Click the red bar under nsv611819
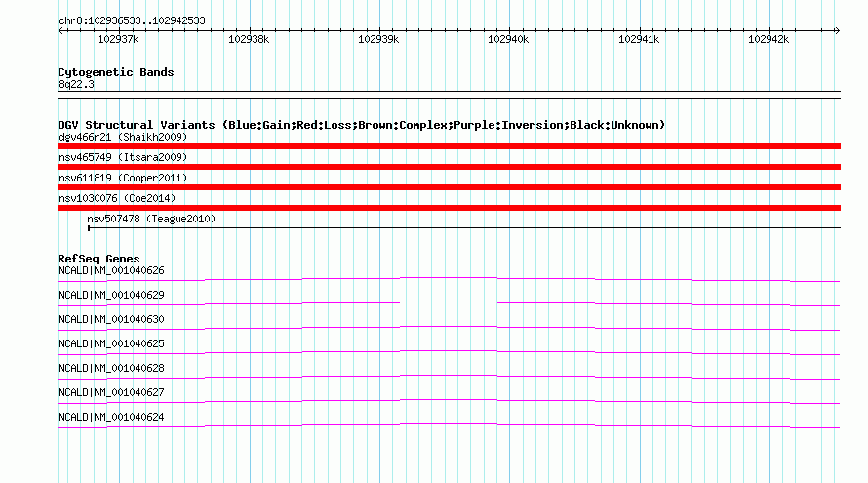The width and height of the screenshot is (868, 483). click(449, 187)
